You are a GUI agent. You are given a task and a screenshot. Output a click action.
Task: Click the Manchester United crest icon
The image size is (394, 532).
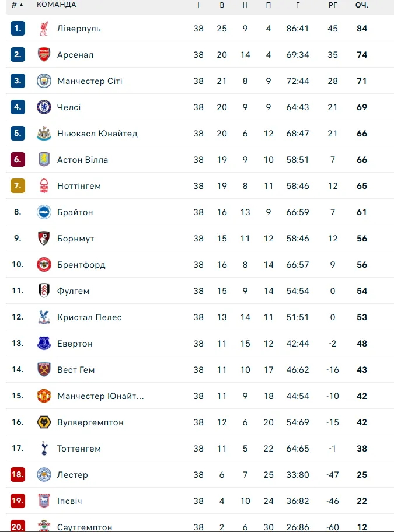(x=44, y=396)
